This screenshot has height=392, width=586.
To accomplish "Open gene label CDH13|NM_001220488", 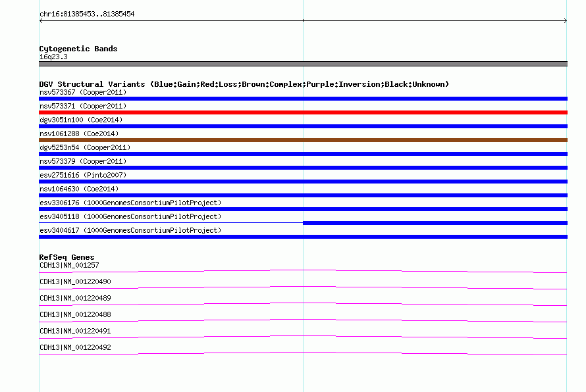I will point(75,315).
